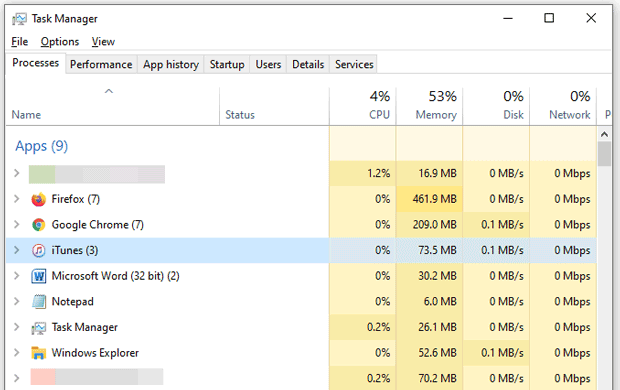620x390 pixels.
Task: Maximize the Task Manager window
Action: tap(549, 18)
